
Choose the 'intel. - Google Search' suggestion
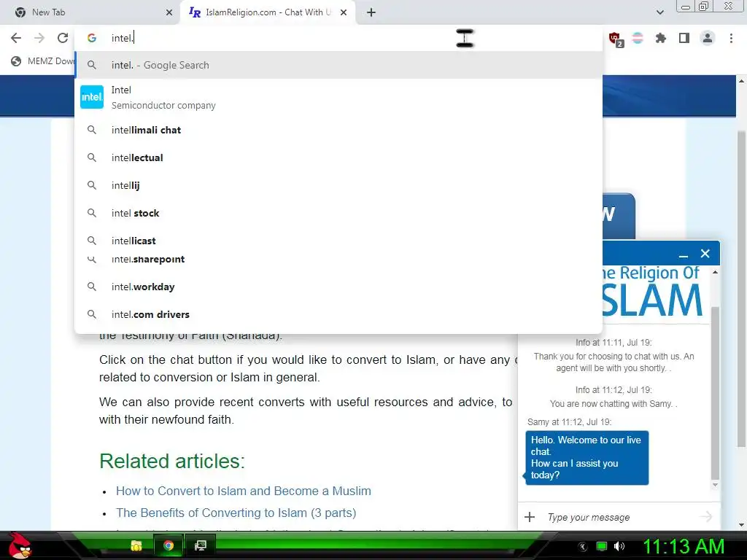click(x=338, y=65)
